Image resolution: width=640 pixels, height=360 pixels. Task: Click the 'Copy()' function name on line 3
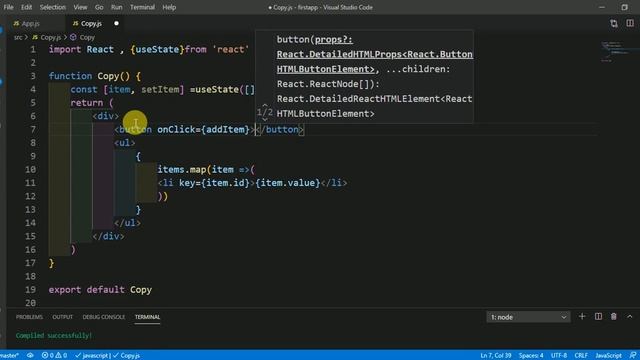point(113,76)
